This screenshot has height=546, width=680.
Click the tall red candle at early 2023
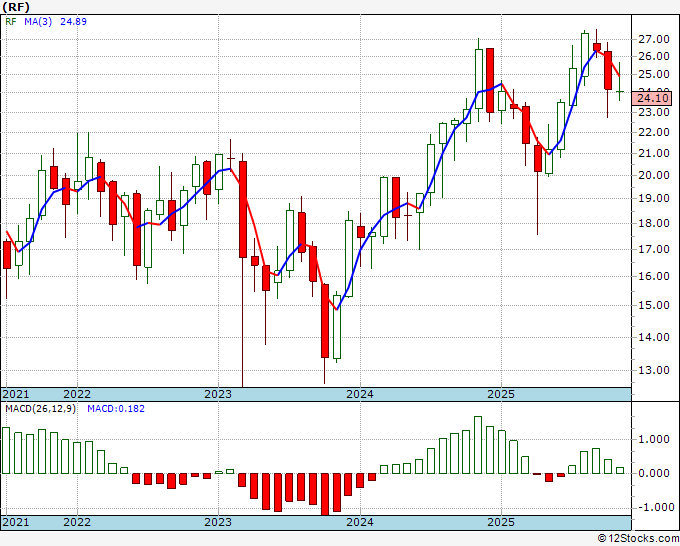coord(243,209)
